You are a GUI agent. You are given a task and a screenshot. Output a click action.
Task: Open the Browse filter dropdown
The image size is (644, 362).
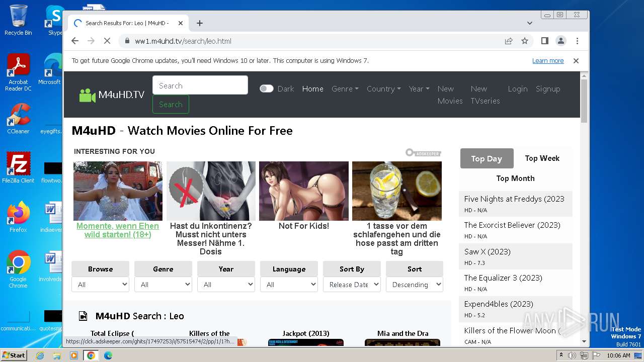point(101,284)
